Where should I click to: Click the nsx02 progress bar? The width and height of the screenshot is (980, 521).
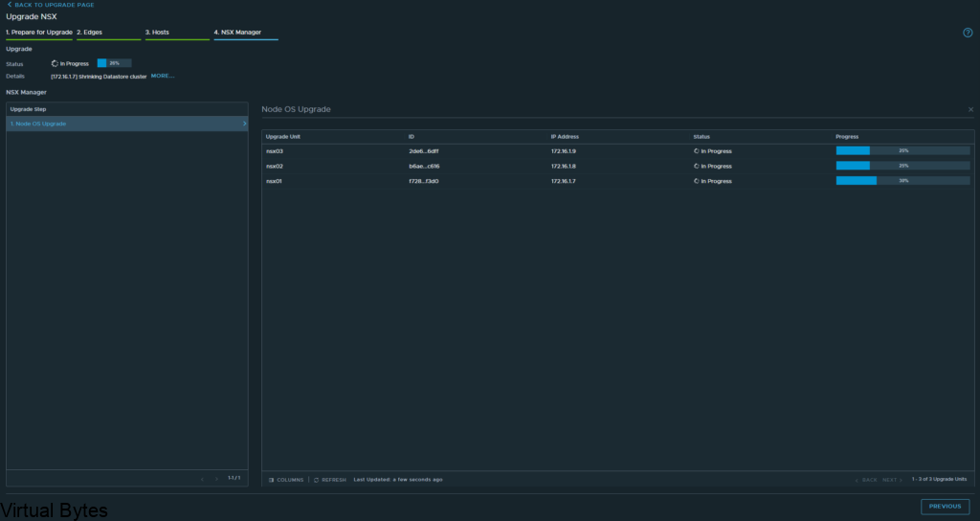tap(903, 166)
